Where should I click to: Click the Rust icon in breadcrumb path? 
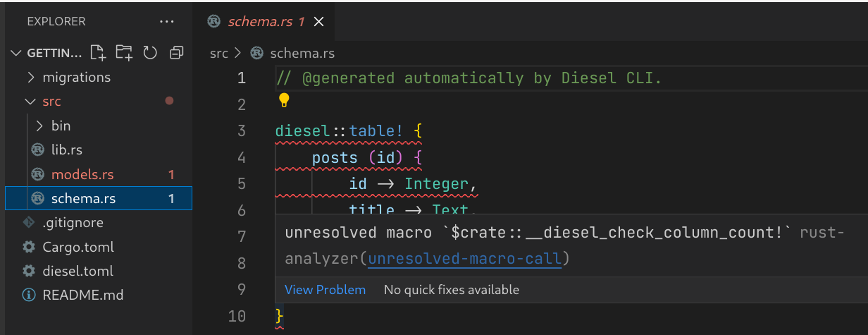[257, 53]
